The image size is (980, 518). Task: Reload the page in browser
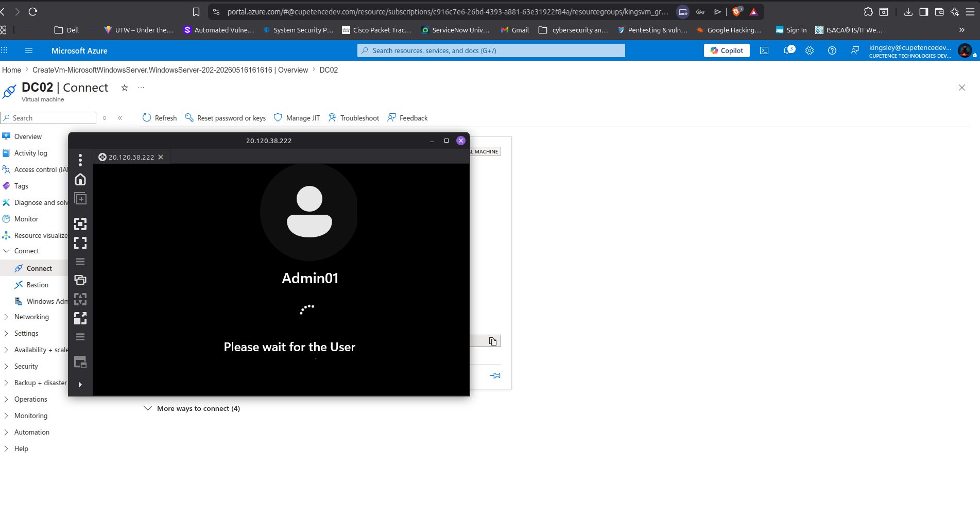click(x=33, y=11)
